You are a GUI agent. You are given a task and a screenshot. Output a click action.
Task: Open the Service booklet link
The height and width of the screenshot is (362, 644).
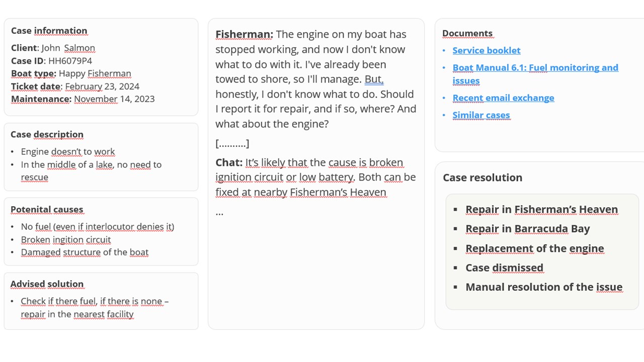486,50
